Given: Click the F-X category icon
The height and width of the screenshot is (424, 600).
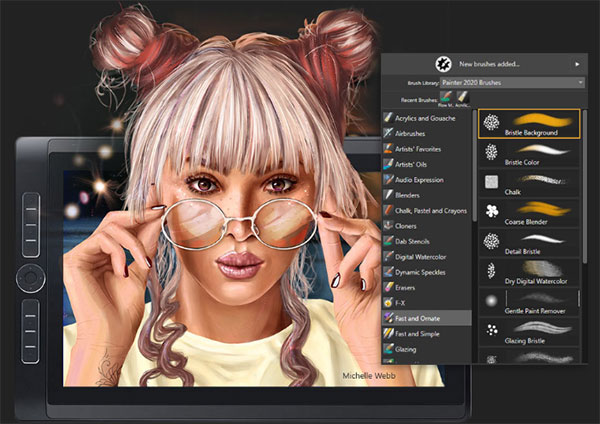Looking at the screenshot, I should point(388,303).
